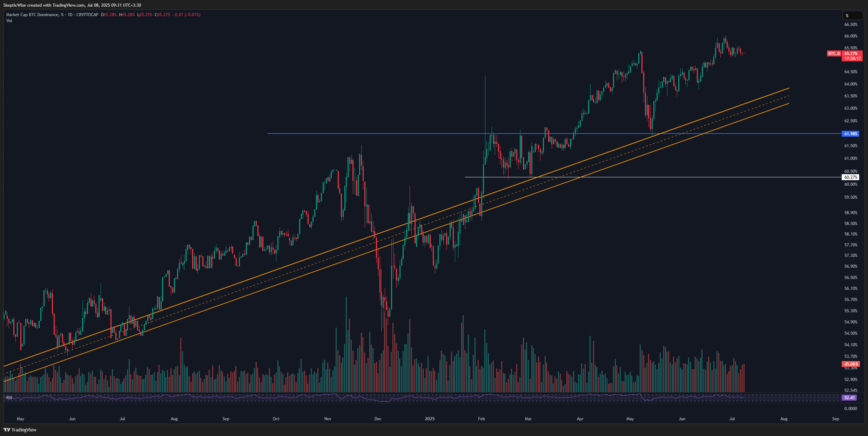868x436 pixels.
Task: Click the 62.50% price axis label
Action: [850, 121]
